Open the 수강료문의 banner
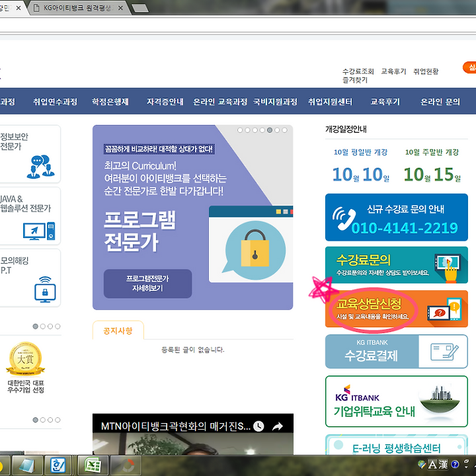The image size is (476, 476). [397, 265]
